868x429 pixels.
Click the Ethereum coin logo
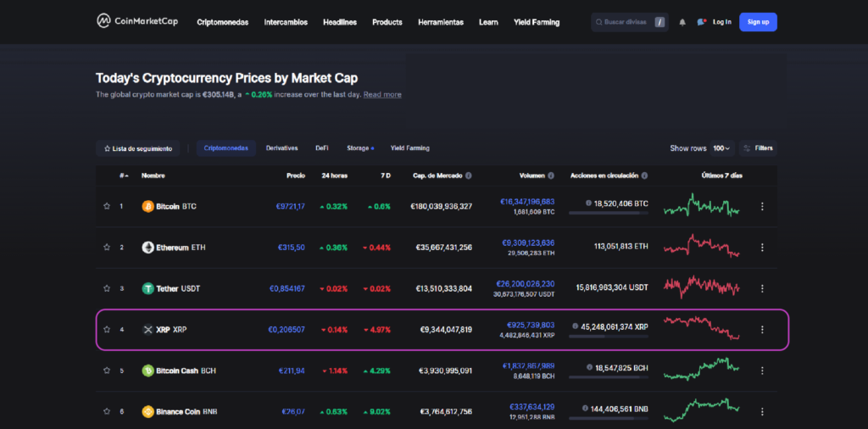[x=147, y=247]
